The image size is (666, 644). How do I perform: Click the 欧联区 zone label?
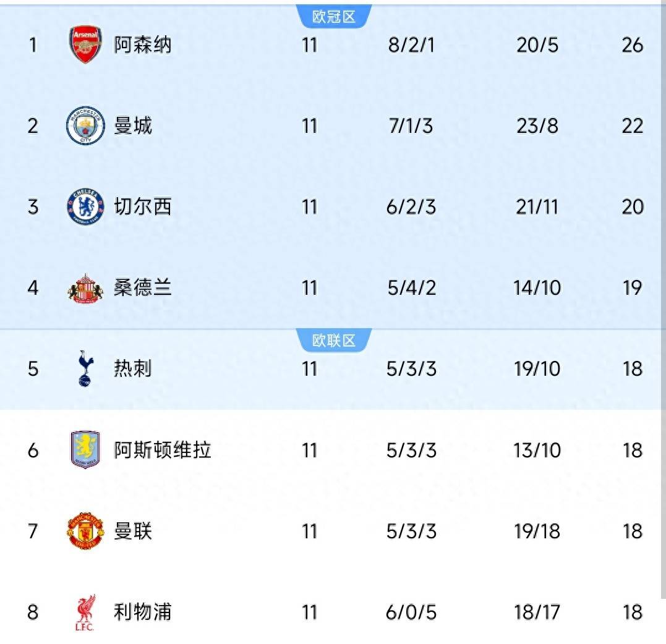[x=334, y=341]
